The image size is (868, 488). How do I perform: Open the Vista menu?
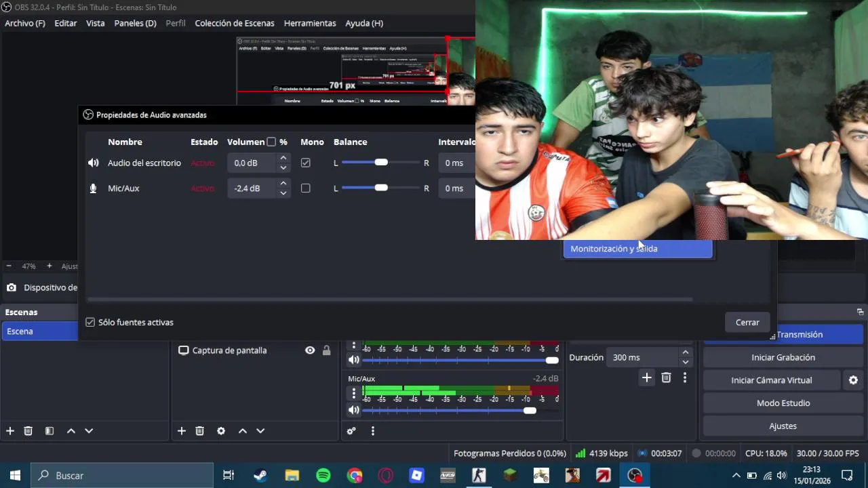pos(96,23)
